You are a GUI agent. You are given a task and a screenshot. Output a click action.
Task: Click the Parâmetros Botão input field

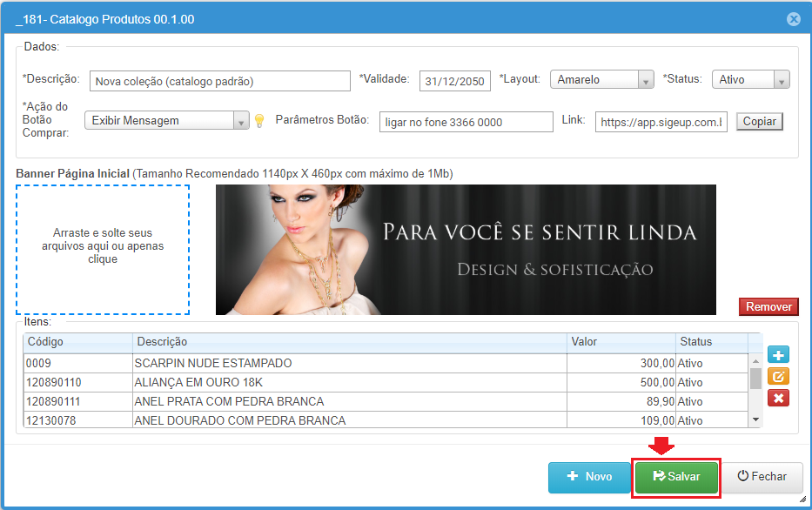point(466,122)
